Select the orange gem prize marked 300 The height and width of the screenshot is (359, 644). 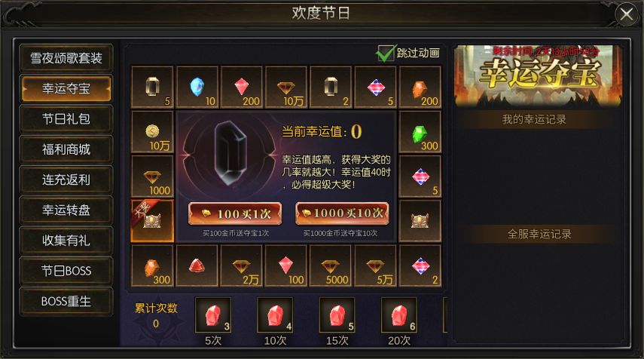152,265
